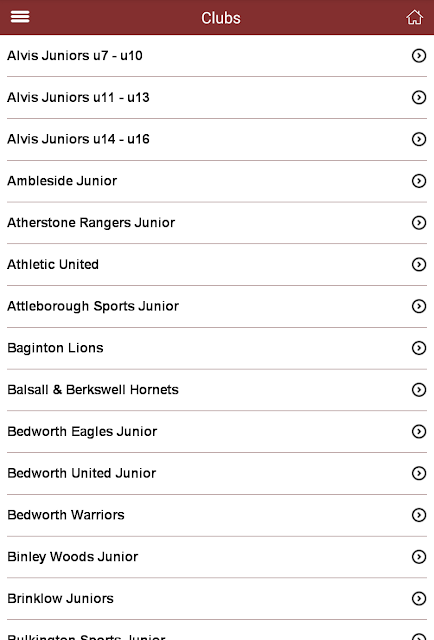Choose Binley Woods Junior from list
This screenshot has width=434, height=640.
point(217,557)
